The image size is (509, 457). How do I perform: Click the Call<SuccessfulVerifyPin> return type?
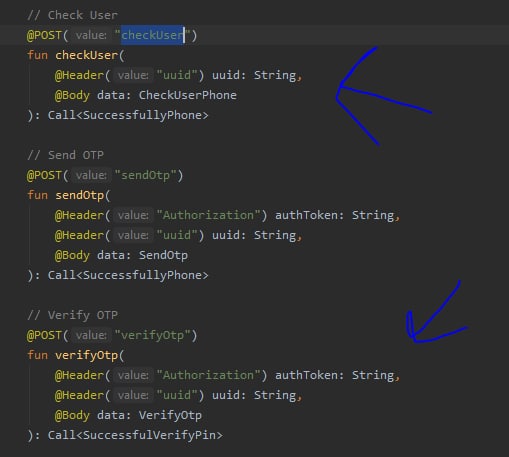[x=135, y=435]
